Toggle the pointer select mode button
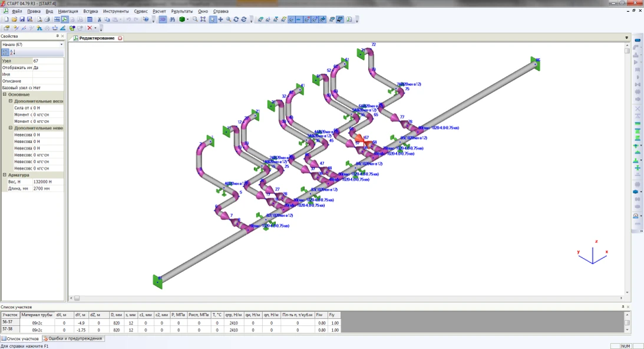The height and width of the screenshot is (349, 644). 213,19
